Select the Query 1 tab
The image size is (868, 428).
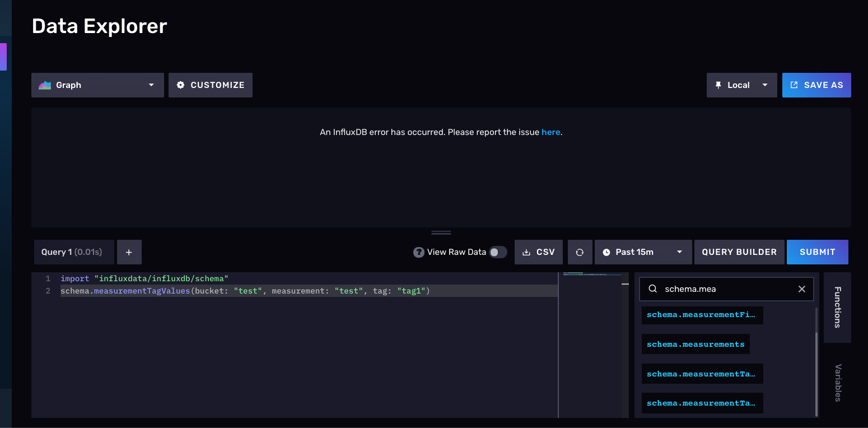pos(73,252)
